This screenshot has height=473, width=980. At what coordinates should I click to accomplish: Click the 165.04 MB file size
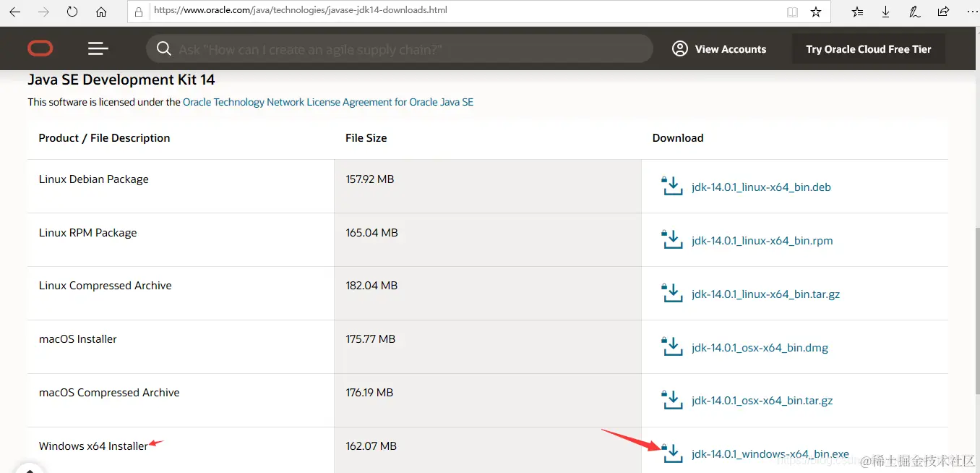pos(371,233)
